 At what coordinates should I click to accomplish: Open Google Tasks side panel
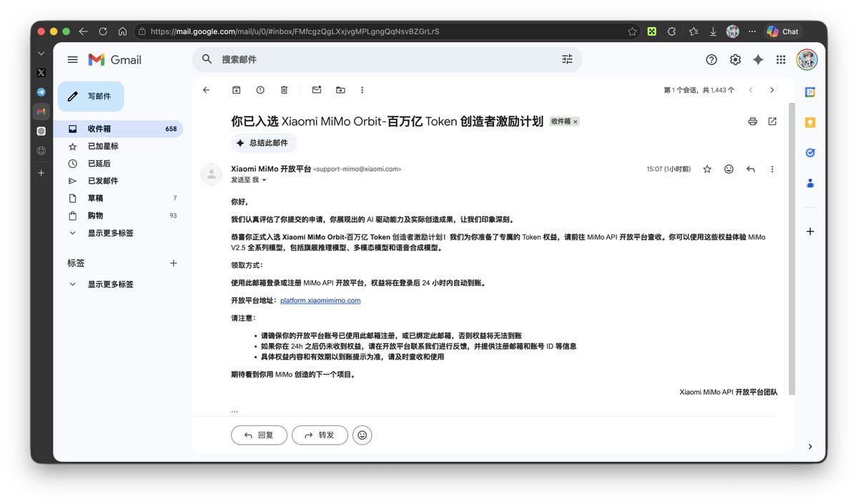[810, 152]
